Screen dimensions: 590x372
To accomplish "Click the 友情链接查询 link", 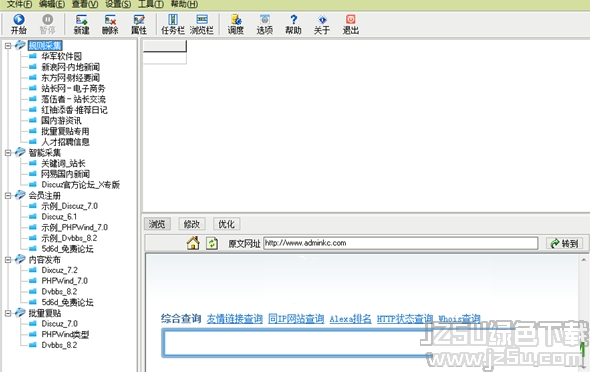I will (234, 319).
